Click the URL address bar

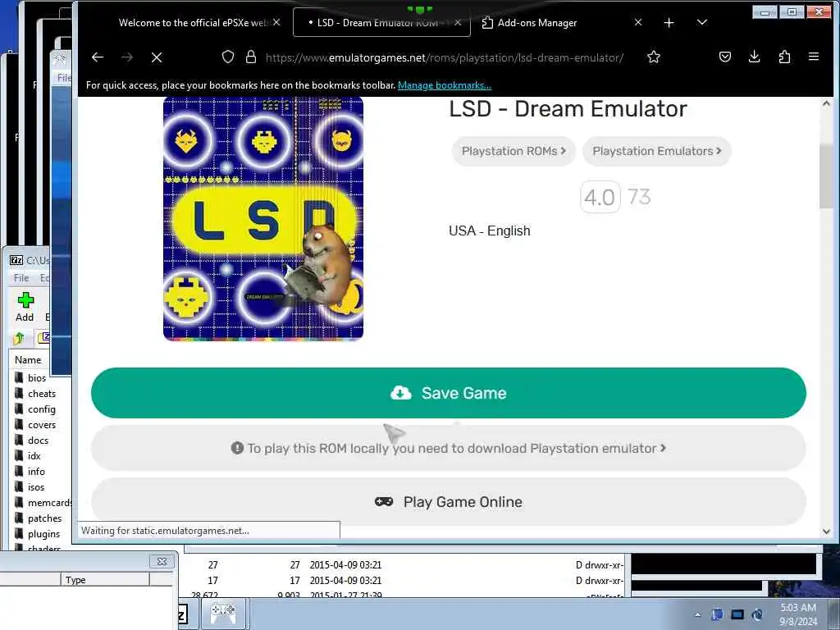pyautogui.click(x=445, y=57)
